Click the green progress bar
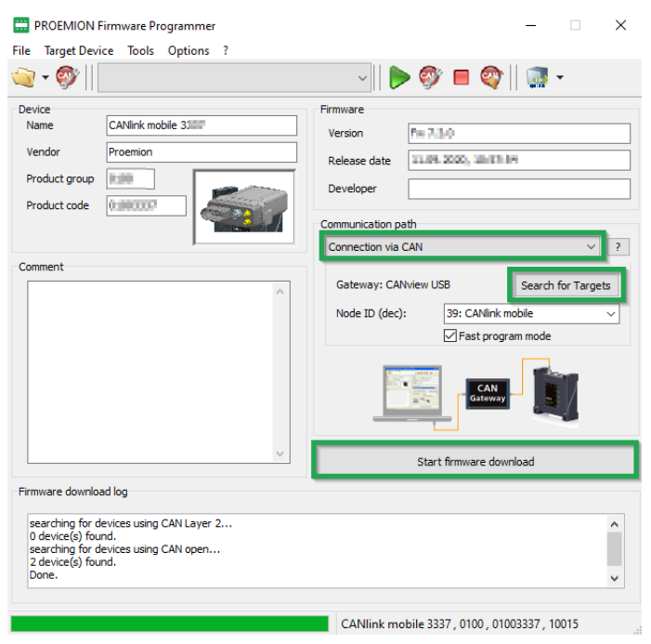This screenshot has height=644, width=651. (169, 624)
